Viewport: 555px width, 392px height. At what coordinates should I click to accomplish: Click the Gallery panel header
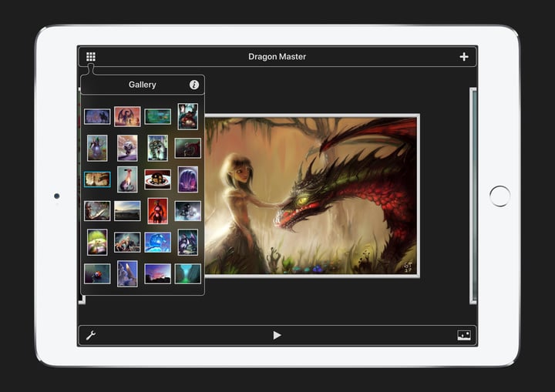tap(143, 85)
